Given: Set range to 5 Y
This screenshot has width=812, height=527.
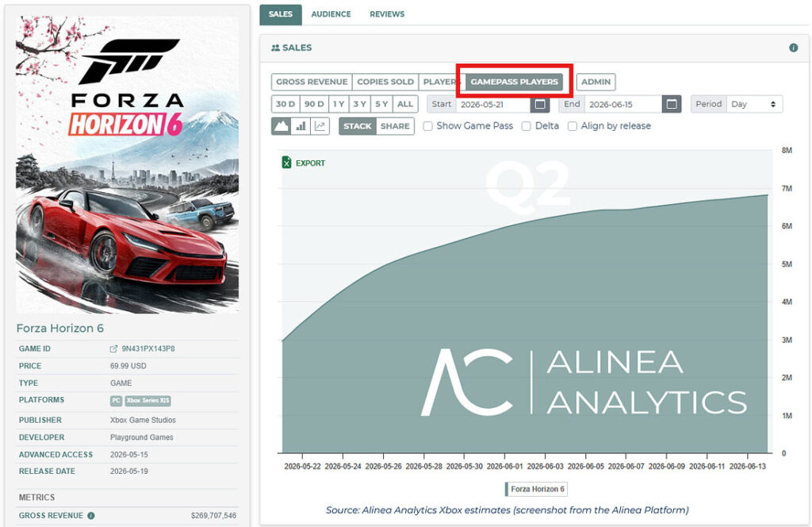Looking at the screenshot, I should click(x=381, y=104).
